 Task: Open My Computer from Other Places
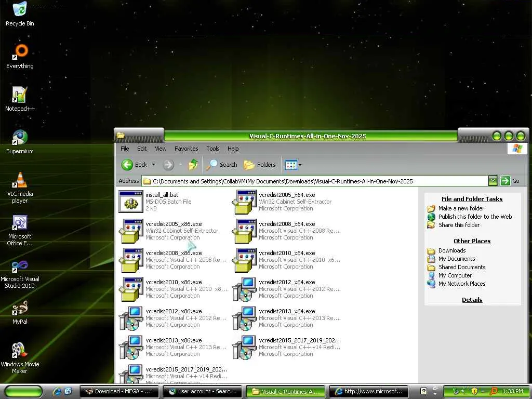coord(455,275)
